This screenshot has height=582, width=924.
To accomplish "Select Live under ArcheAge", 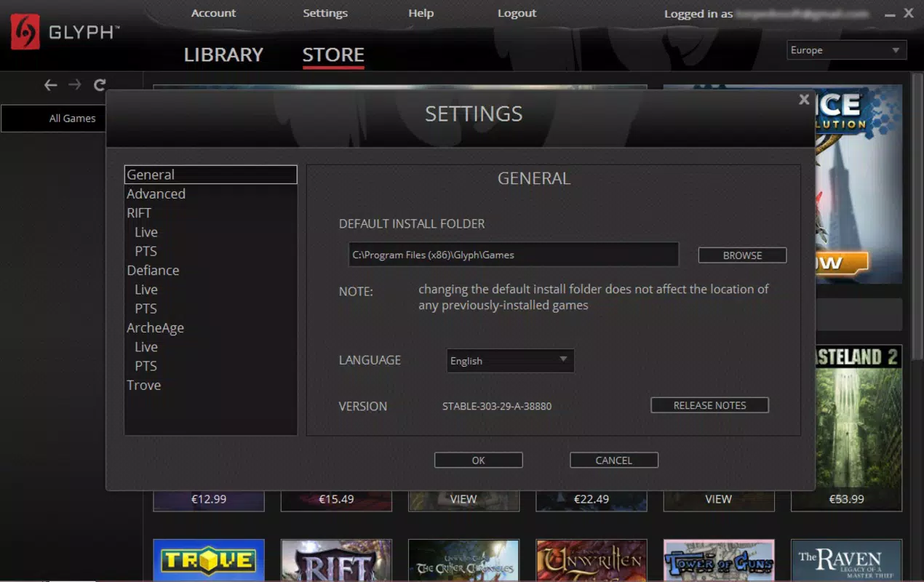I will tap(211, 347).
